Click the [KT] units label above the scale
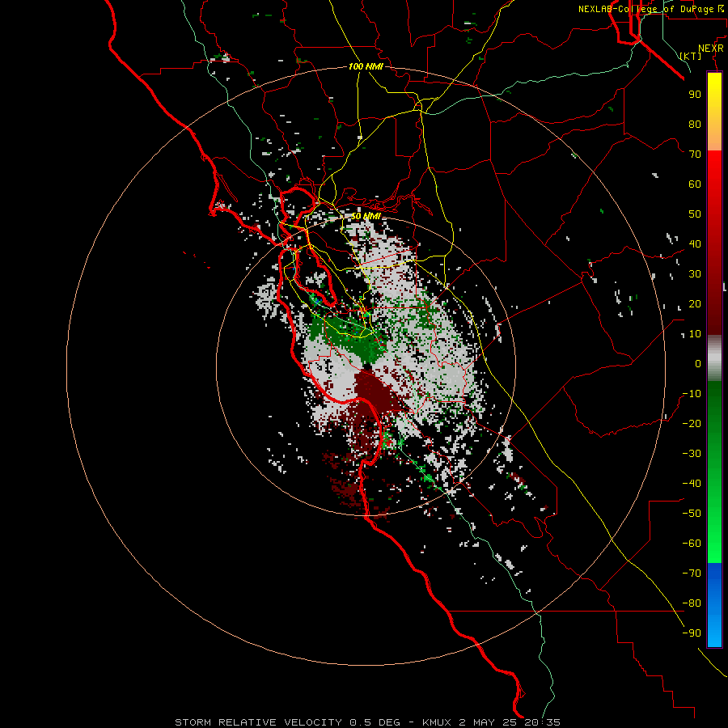The width and height of the screenshot is (728, 728). 691,56
